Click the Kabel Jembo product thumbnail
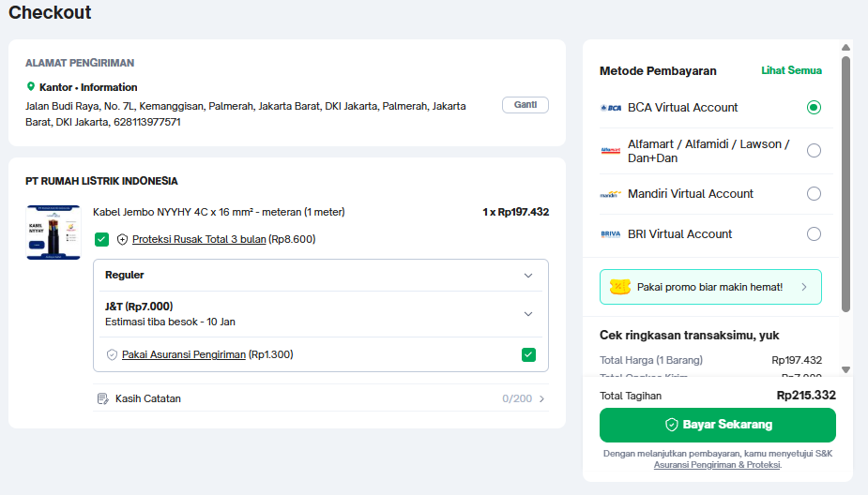 [53, 232]
